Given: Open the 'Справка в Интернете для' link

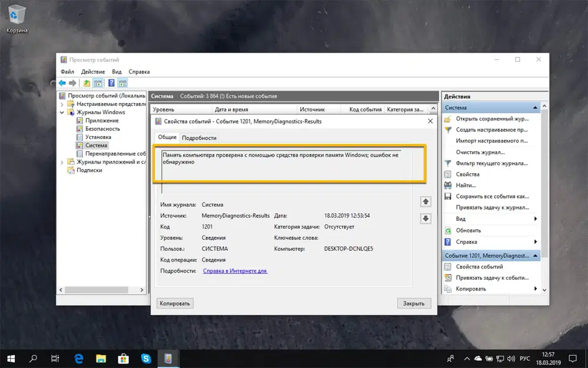Looking at the screenshot, I should point(235,271).
